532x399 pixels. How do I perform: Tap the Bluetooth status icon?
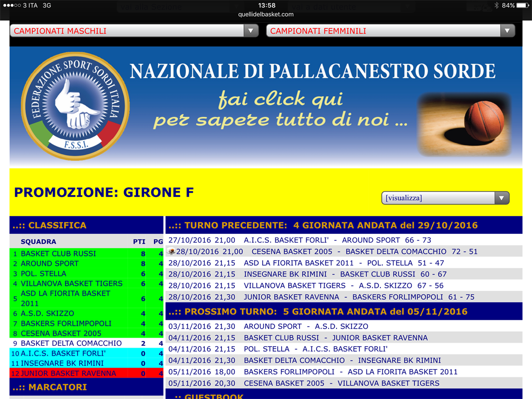497,5
